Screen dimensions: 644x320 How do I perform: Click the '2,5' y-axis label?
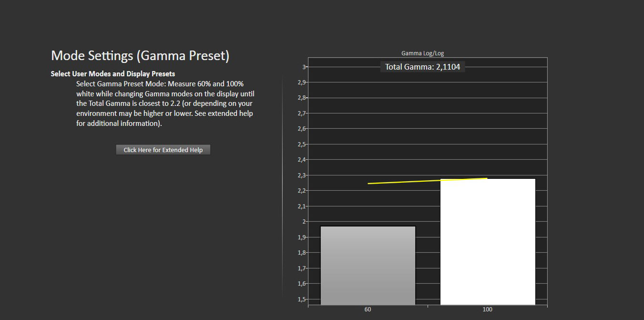tap(301, 144)
